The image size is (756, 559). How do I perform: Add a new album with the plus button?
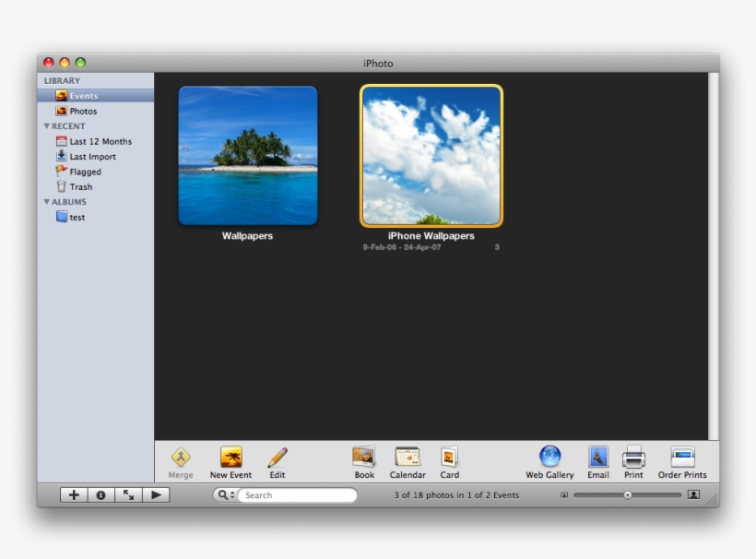tap(73, 494)
